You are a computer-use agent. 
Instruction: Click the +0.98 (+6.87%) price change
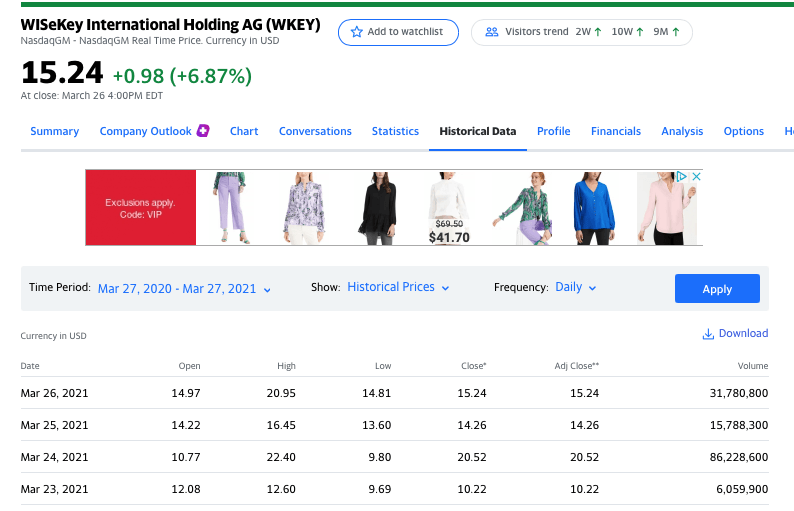click(x=182, y=76)
